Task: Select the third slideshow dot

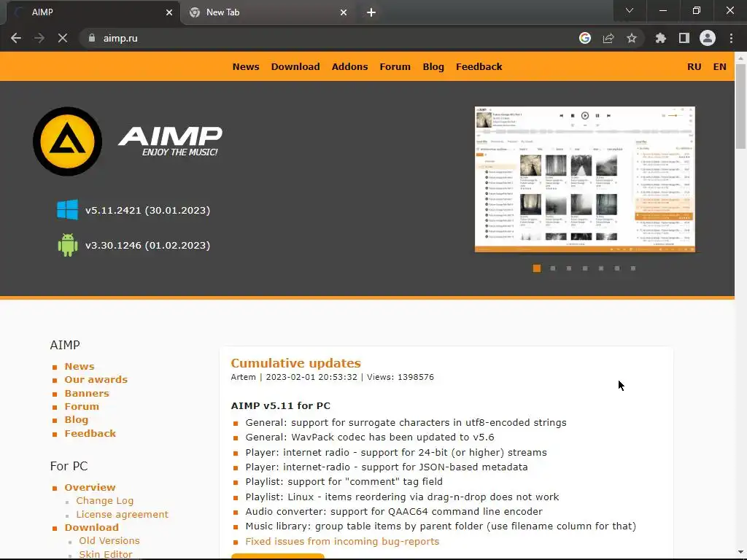Action: click(x=569, y=268)
